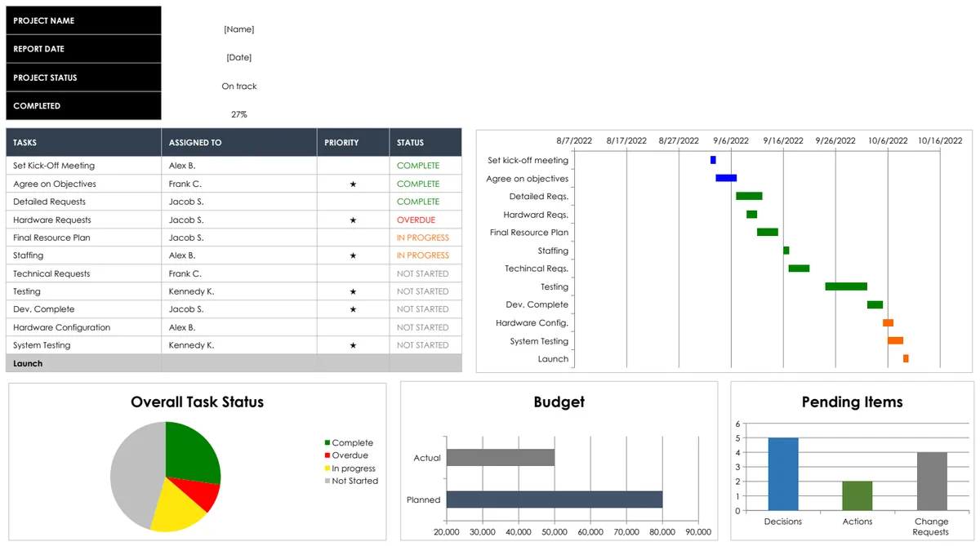The height and width of the screenshot is (546, 980).
Task: Select the REPORT DATE header cell
Action: (83, 49)
